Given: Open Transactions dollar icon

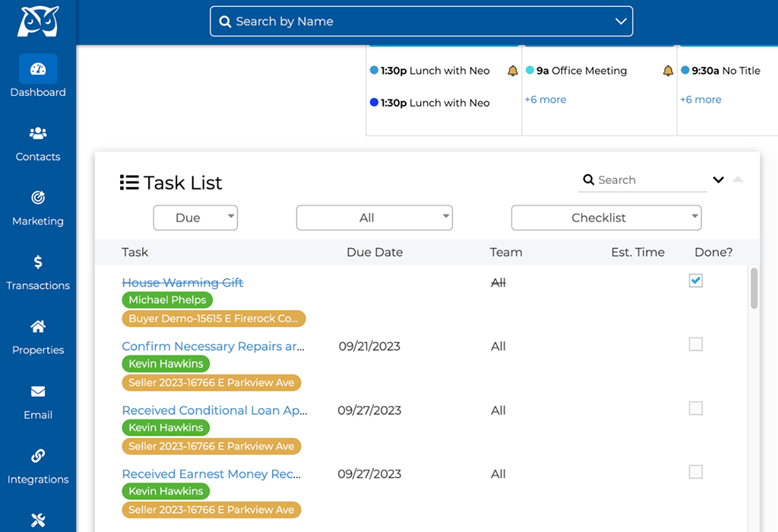Looking at the screenshot, I should point(38,263).
